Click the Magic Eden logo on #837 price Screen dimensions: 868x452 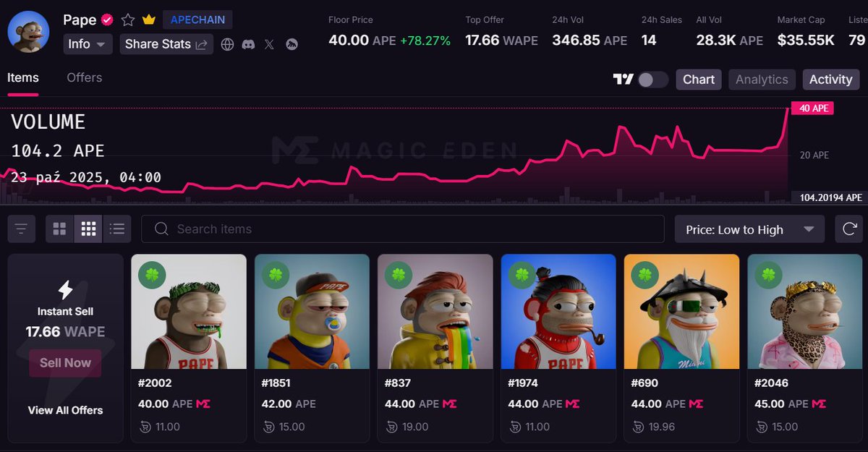point(450,404)
